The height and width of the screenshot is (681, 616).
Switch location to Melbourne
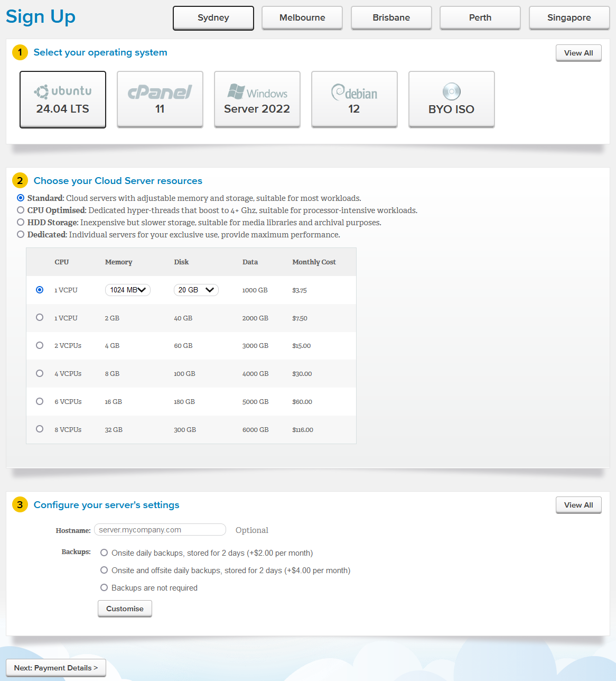point(302,18)
